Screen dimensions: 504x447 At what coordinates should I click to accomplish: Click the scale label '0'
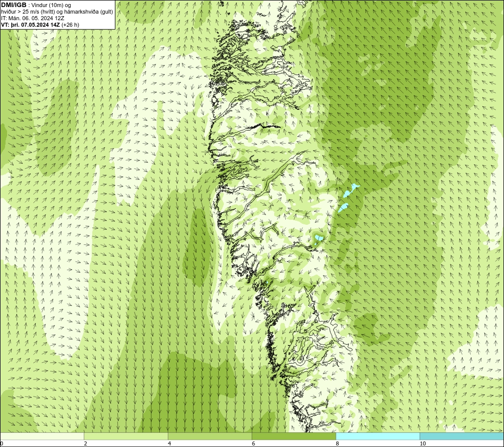point(2,444)
